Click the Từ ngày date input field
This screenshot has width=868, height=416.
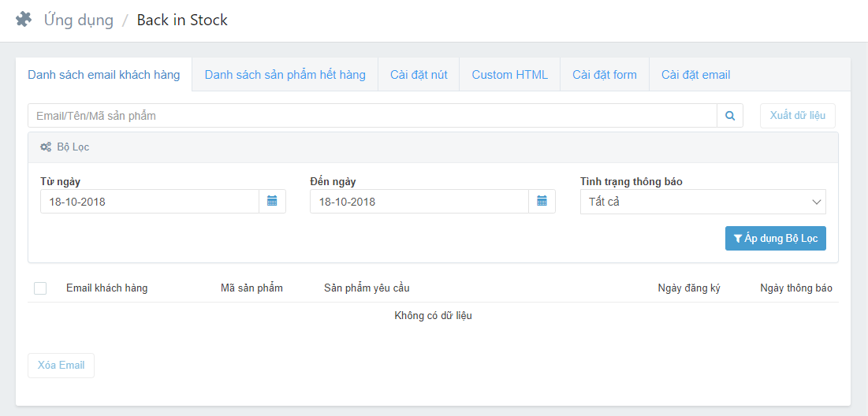tap(150, 202)
